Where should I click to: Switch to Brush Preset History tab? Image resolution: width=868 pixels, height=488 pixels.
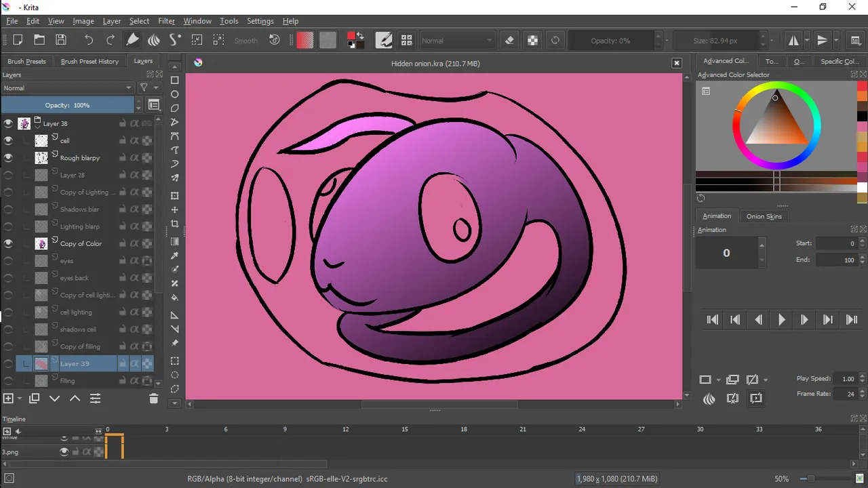tap(90, 61)
